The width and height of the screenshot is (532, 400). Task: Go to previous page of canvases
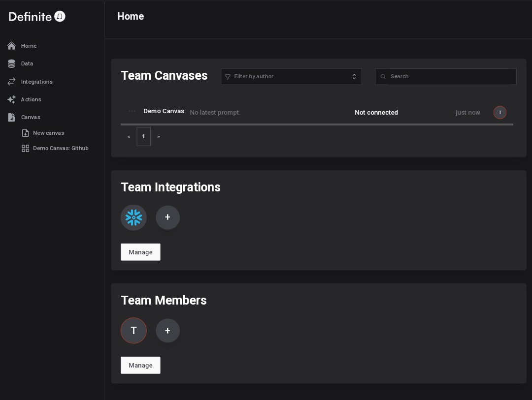coord(129,136)
